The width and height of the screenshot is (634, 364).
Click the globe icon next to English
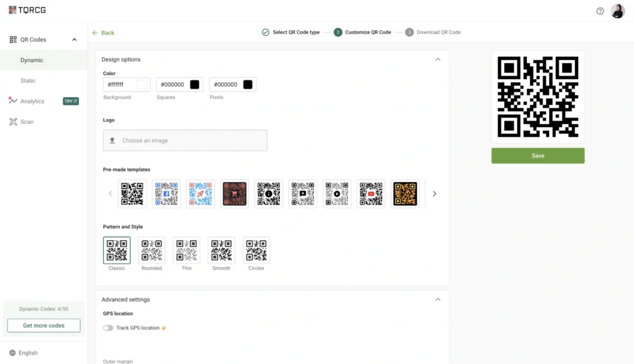(11, 353)
